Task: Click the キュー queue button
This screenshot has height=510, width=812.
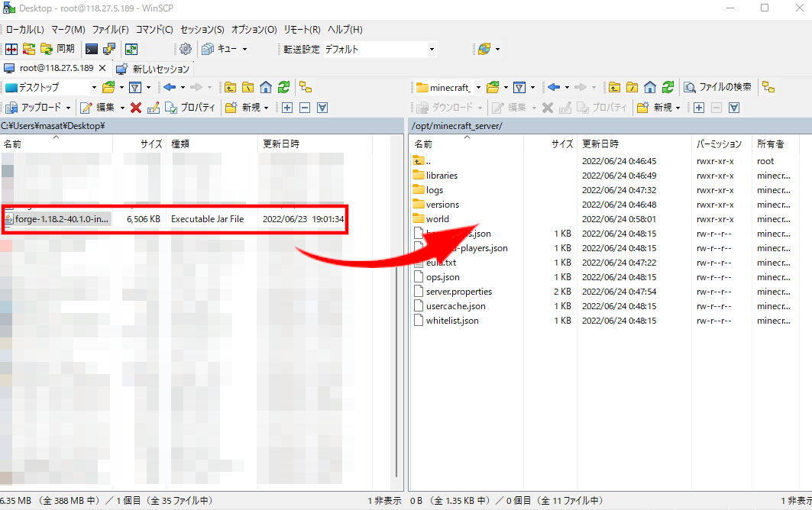Action: pyautogui.click(x=220, y=49)
